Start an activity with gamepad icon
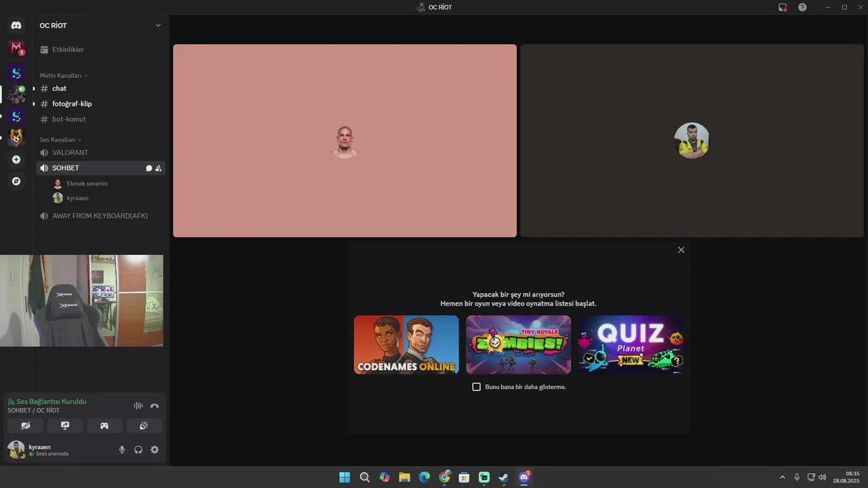868x488 pixels. tap(104, 426)
